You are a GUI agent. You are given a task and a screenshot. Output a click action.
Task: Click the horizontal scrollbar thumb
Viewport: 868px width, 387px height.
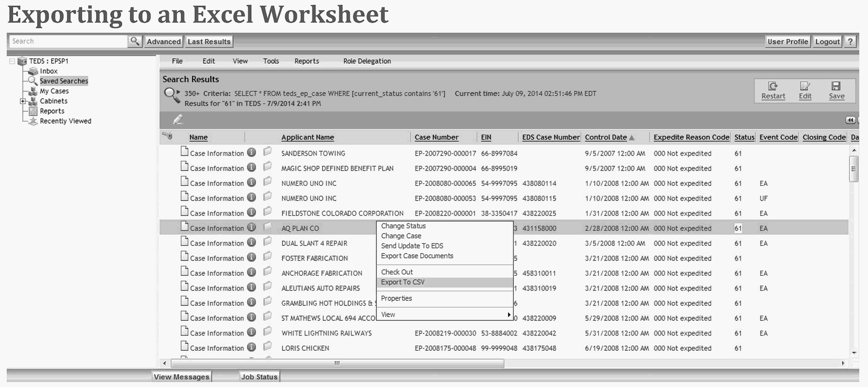click(337, 363)
